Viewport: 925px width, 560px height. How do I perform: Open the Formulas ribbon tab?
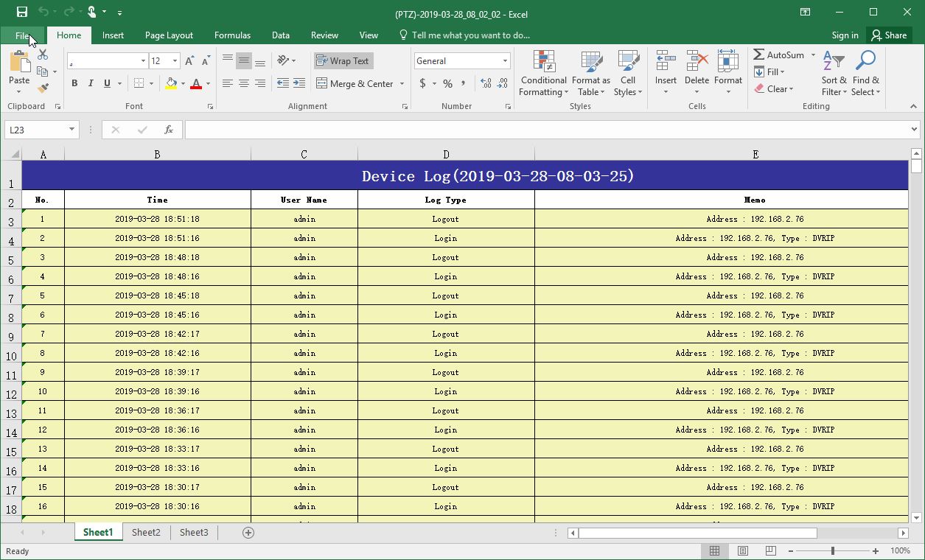[x=232, y=35]
